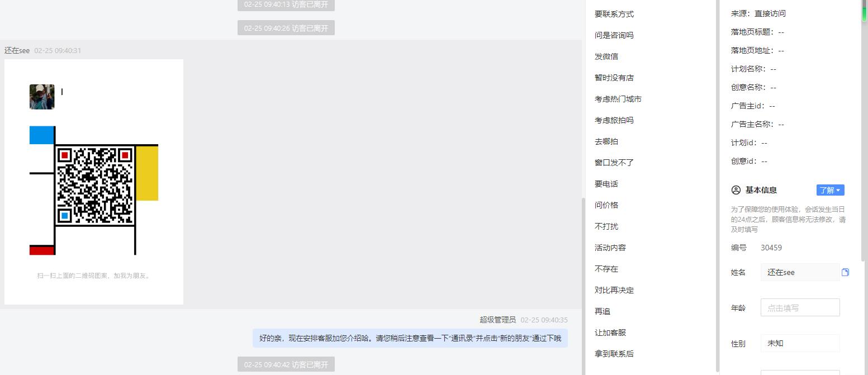Screen dimensions: 868x375
Task: Click the 计划名称 line
Action: (x=753, y=69)
